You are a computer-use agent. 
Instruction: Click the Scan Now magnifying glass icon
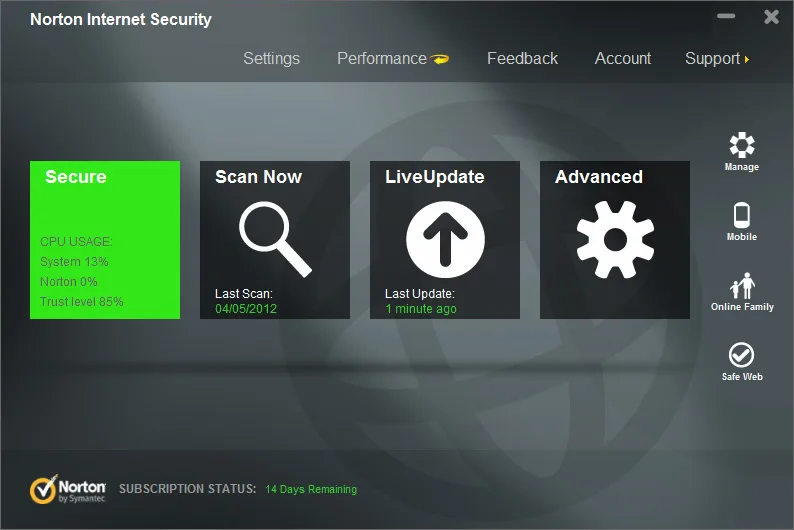pyautogui.click(x=275, y=239)
